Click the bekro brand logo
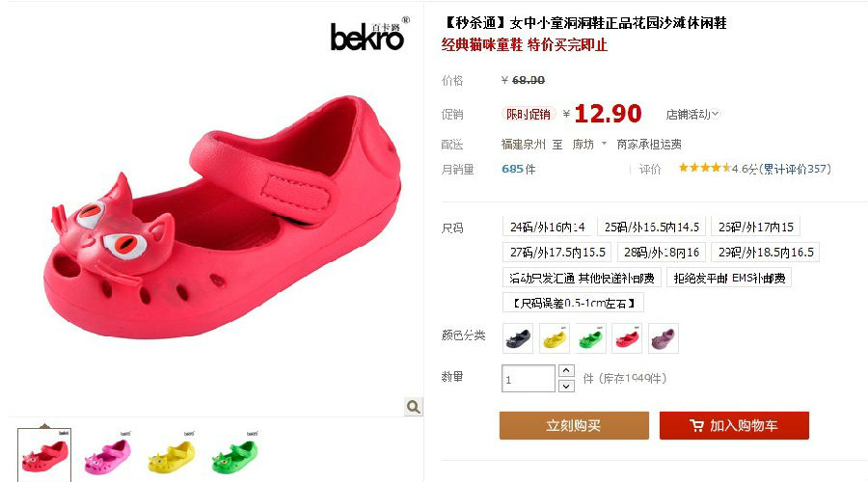868x482 pixels. [369, 35]
